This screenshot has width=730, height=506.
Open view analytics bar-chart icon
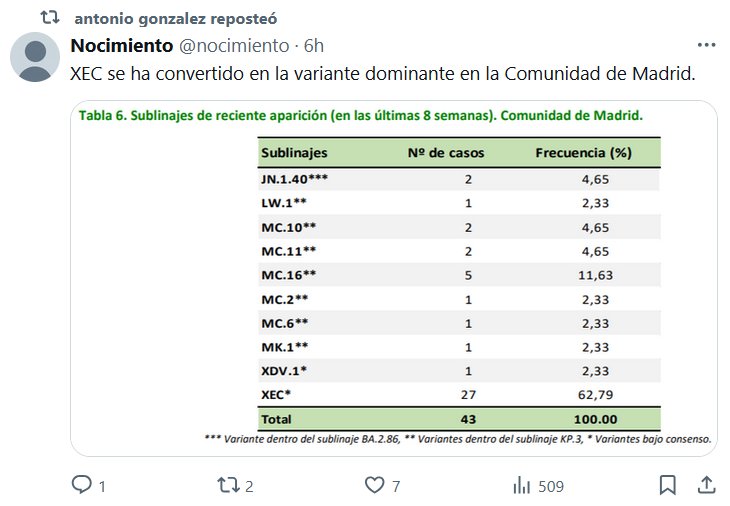[521, 486]
